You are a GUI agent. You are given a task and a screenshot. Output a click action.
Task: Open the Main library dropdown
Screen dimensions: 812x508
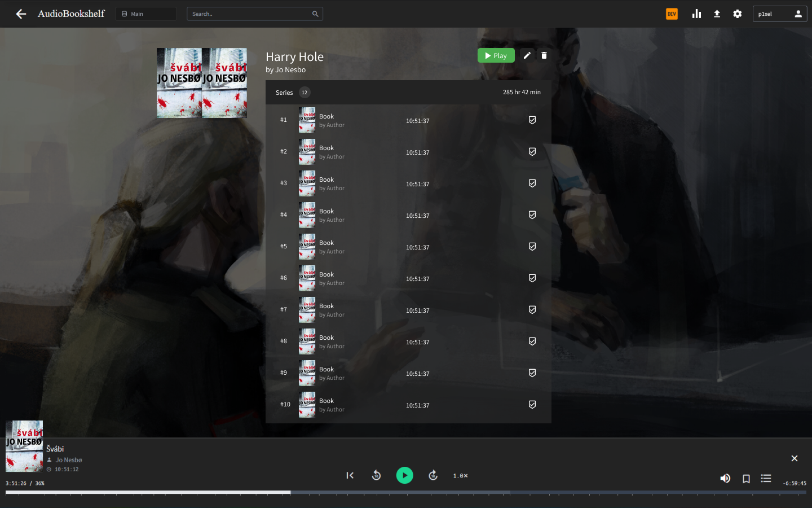(146, 14)
